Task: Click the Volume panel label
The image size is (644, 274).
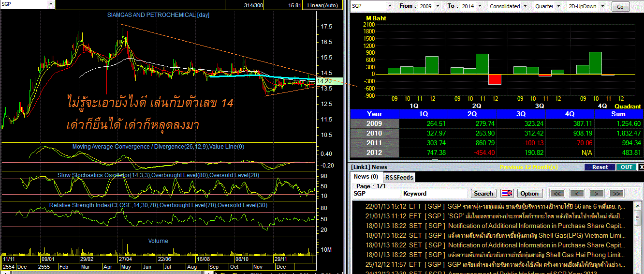Action: coord(158,241)
